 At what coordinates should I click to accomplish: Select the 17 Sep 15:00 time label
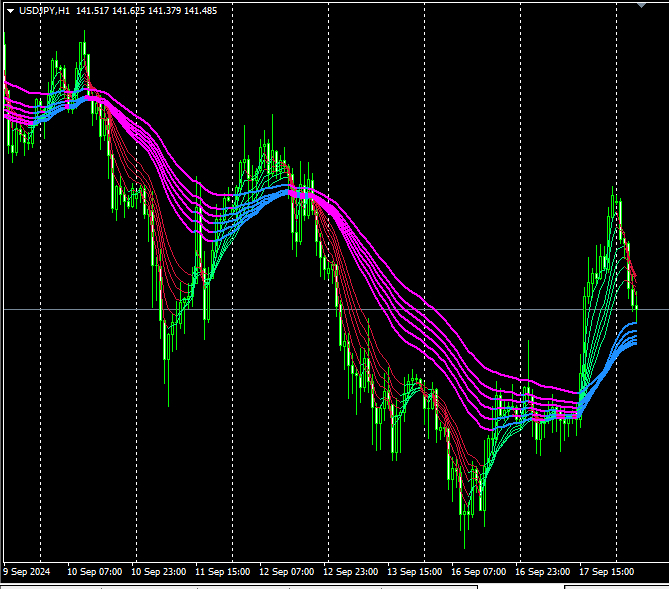(607, 572)
